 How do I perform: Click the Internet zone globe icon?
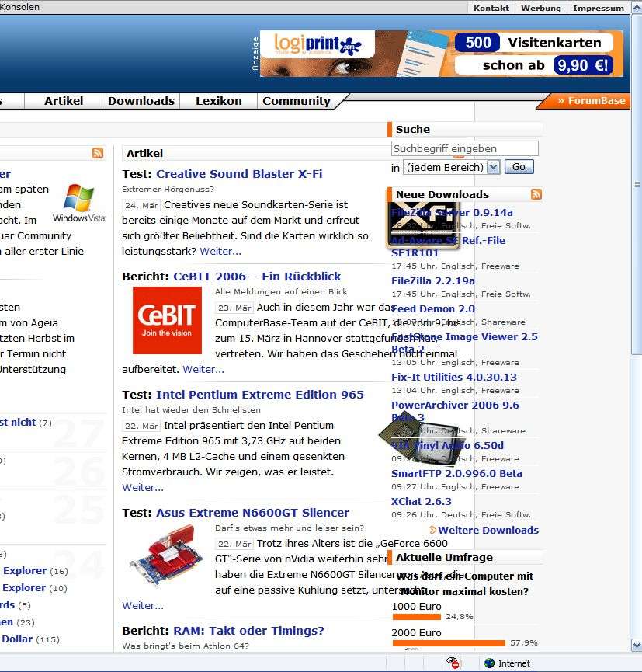490,663
